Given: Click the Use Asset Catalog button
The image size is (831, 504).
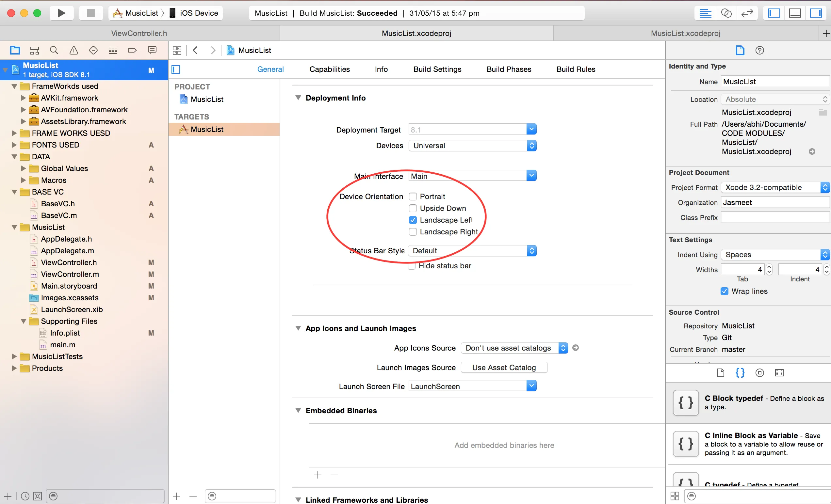Looking at the screenshot, I should [504, 368].
